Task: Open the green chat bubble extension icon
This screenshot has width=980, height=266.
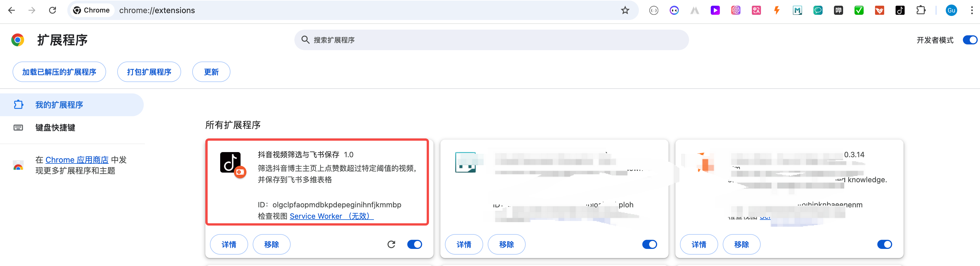Action: click(x=818, y=10)
